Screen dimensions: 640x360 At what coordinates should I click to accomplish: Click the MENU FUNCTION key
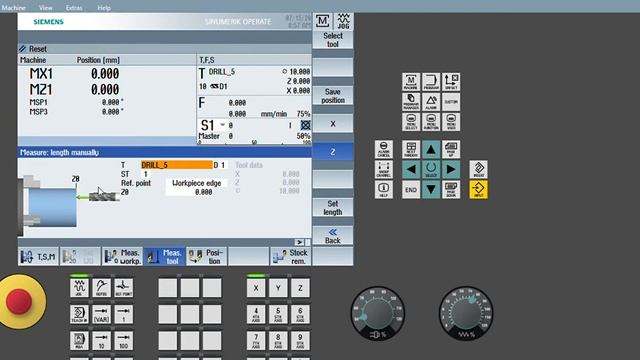(431, 122)
